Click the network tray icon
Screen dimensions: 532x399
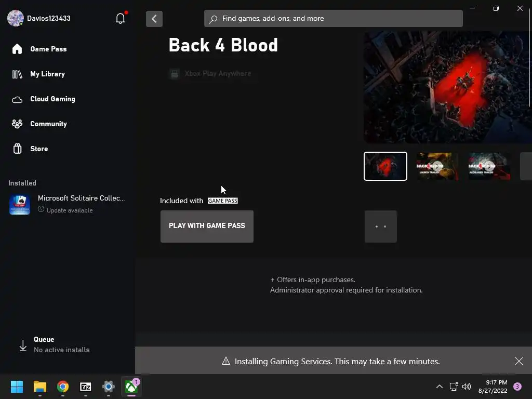pos(454,387)
